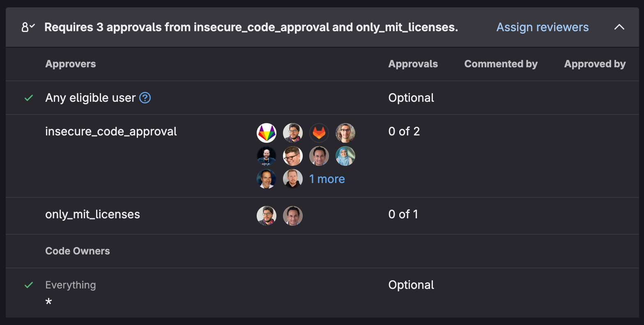The image size is (644, 325).
Task: Click the green check beside the Everything rule
Action: (x=28, y=284)
